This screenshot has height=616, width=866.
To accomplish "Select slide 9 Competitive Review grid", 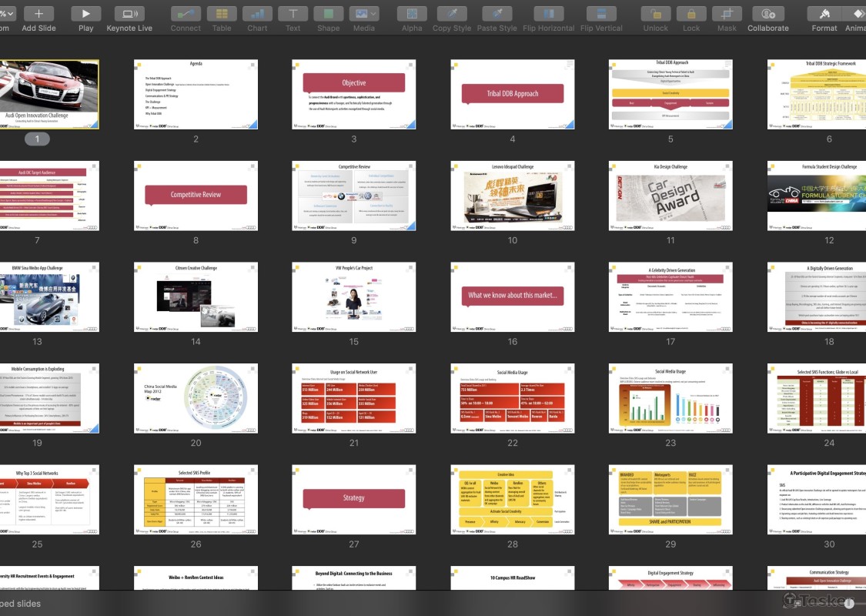I will [354, 196].
